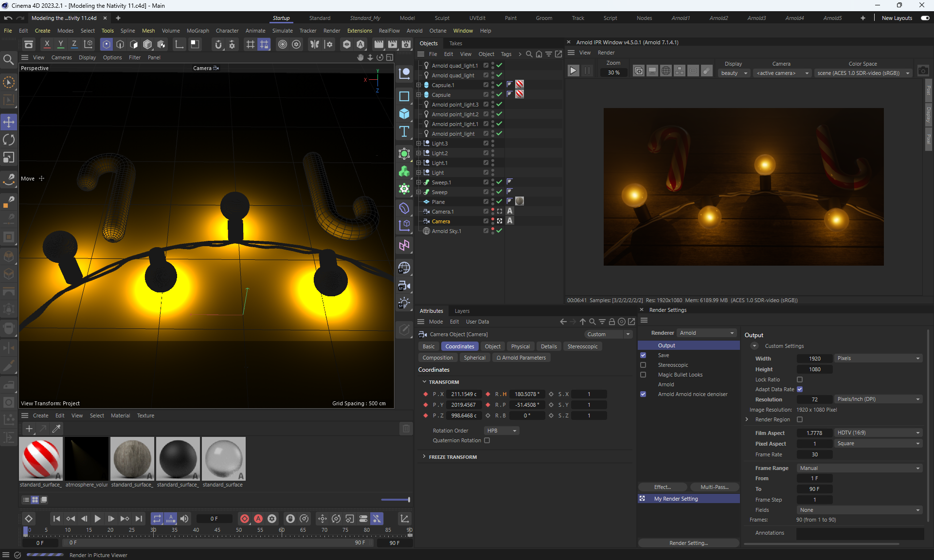
Task: Enable the Quaternion Rotation checkbox
Action: [487, 440]
